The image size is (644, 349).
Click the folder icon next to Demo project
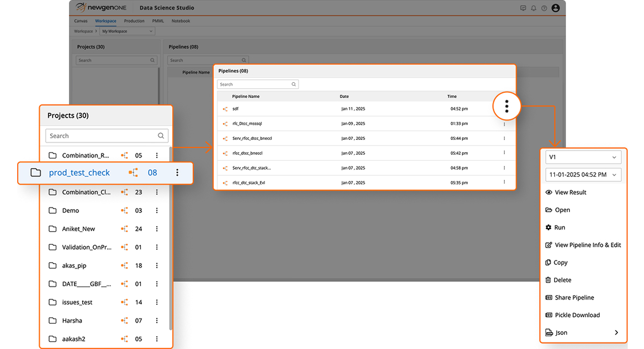pos(53,210)
